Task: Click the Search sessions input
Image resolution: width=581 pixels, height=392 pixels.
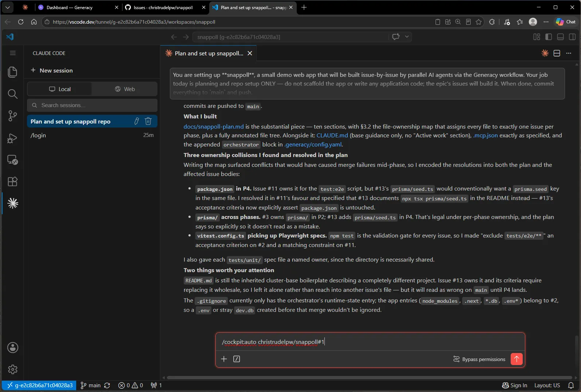Action: [92, 105]
